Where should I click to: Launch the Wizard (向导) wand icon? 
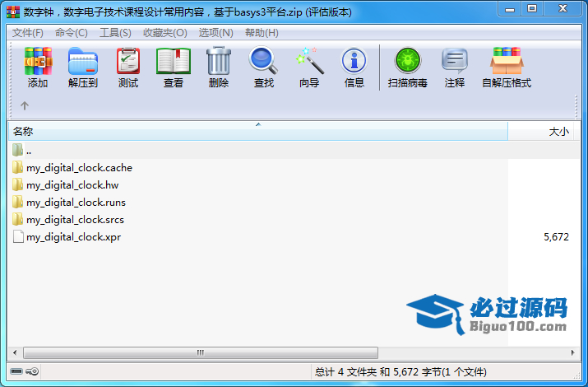coord(309,60)
